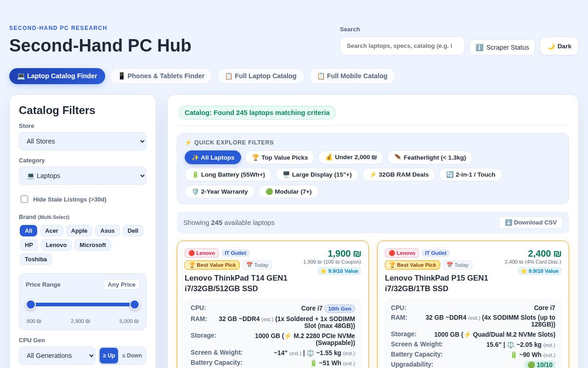Select the ≥ Up generation direction
Screen dimensions: 588x368
109,356
